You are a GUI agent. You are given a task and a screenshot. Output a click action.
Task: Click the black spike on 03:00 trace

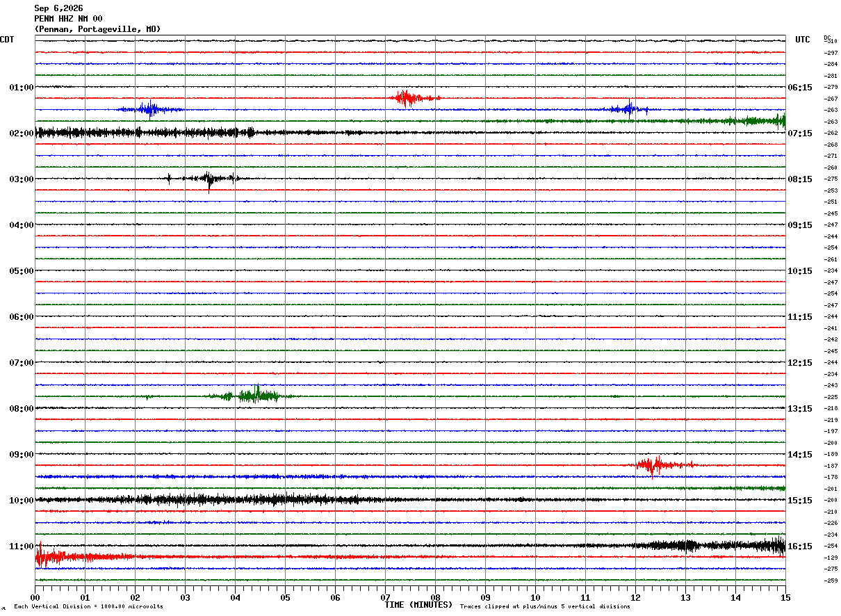click(x=209, y=179)
